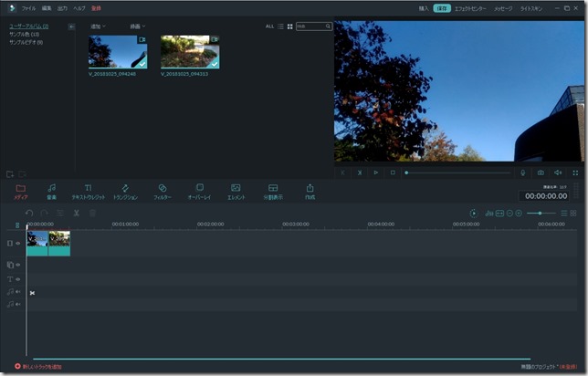This screenshot has height=376, width=588.
Task: Jump to previous frame in preview
Action: click(x=342, y=172)
